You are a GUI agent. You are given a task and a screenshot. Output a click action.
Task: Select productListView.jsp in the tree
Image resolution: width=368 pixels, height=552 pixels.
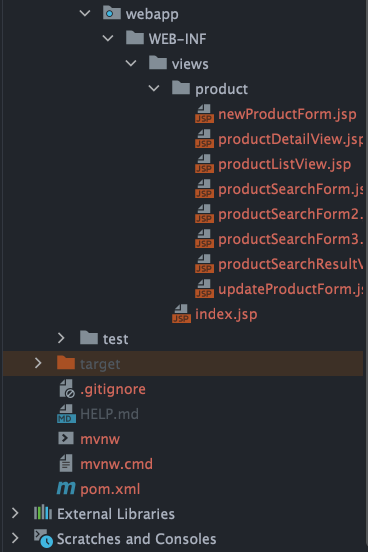coord(285,164)
